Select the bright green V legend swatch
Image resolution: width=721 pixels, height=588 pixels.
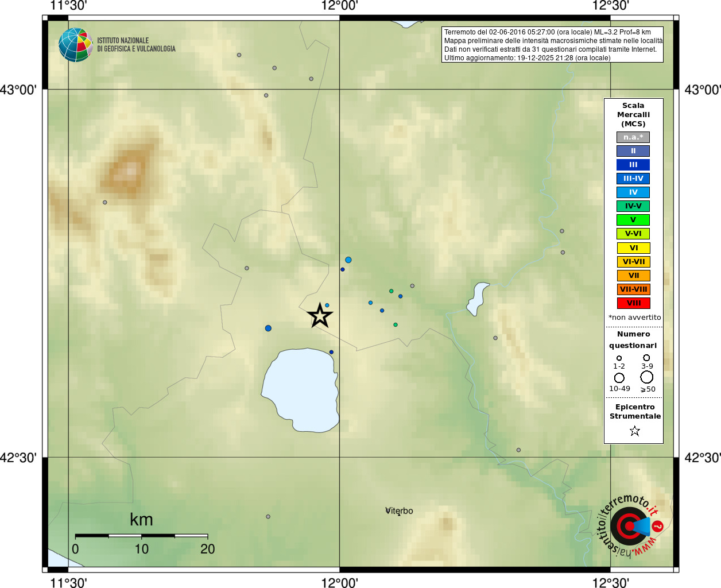[x=633, y=220]
